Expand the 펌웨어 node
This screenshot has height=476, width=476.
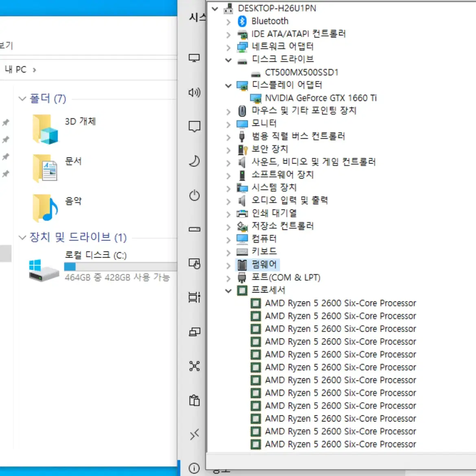pos(228,265)
